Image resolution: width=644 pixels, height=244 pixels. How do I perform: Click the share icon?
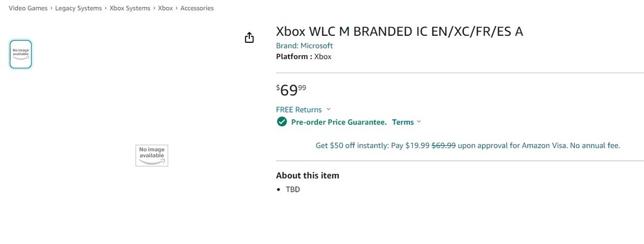click(x=249, y=38)
